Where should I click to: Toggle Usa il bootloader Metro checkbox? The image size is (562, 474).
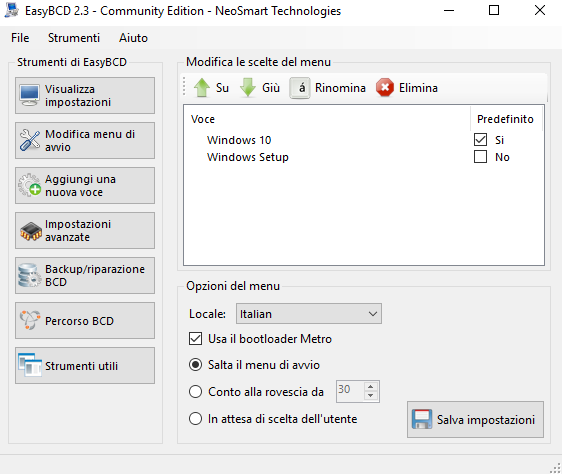point(195,338)
